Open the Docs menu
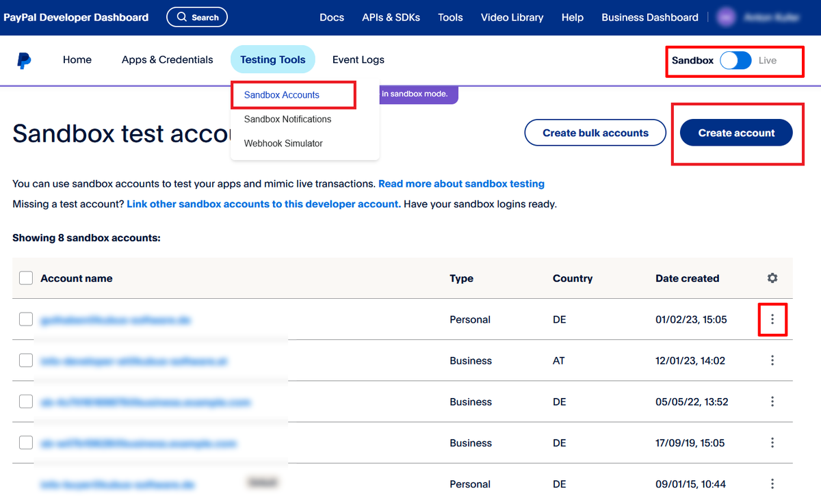 click(332, 17)
